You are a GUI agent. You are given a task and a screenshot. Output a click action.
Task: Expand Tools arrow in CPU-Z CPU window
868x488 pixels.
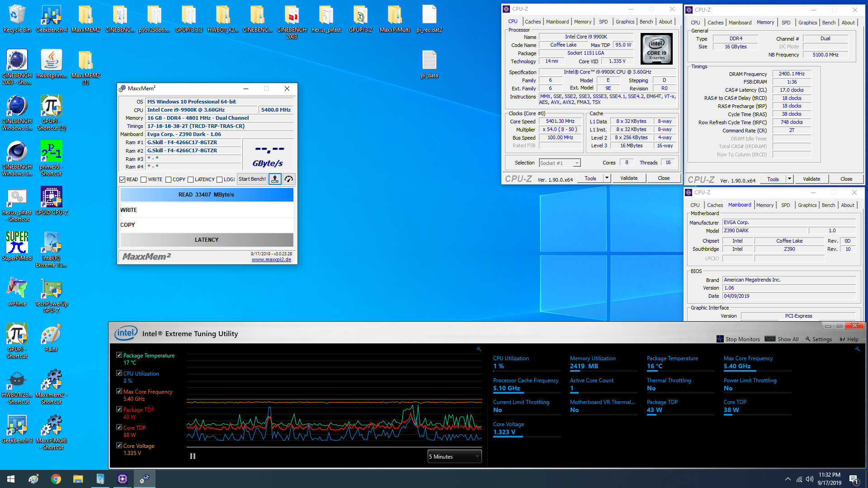pos(607,178)
